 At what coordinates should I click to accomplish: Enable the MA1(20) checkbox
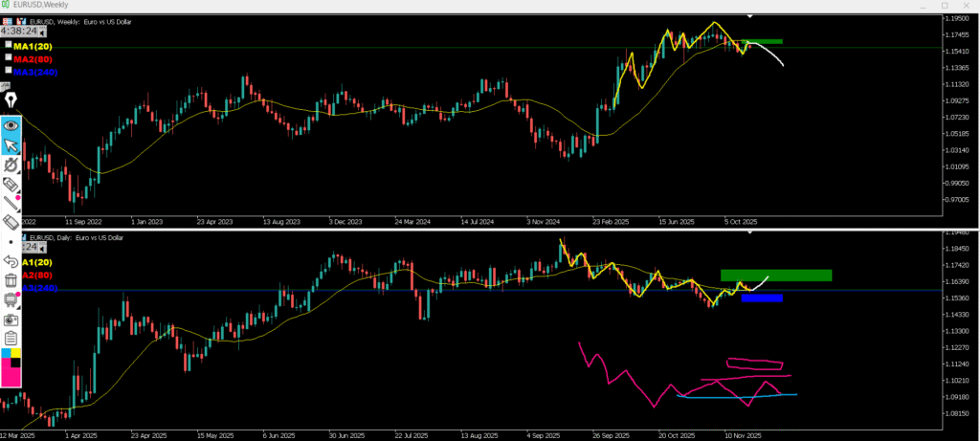[9, 44]
